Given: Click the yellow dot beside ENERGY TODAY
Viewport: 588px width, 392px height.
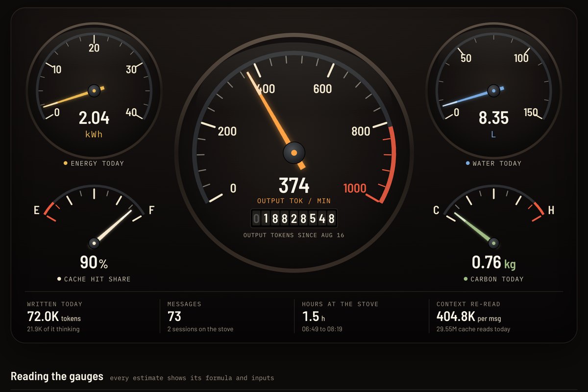Looking at the screenshot, I should (x=66, y=163).
